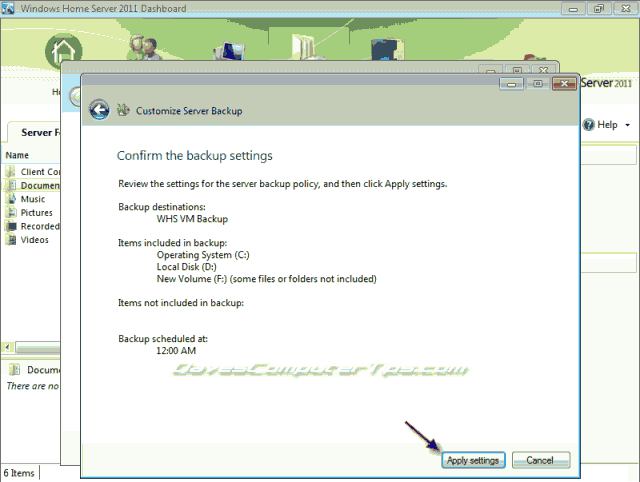Cancel the Customize Server Backup wizard
Screen dimensions: 640x482
pyautogui.click(x=541, y=460)
